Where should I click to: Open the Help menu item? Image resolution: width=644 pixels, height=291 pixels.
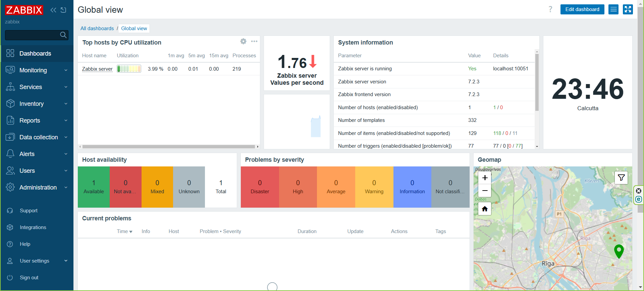pyautogui.click(x=37, y=244)
